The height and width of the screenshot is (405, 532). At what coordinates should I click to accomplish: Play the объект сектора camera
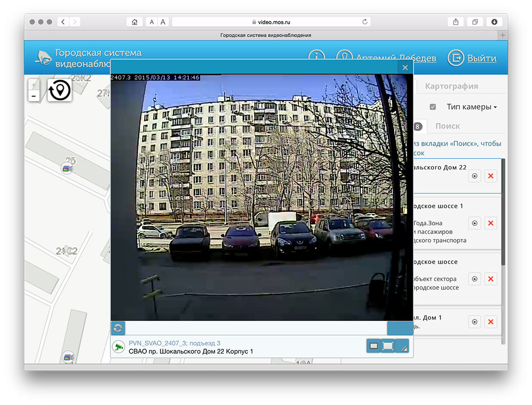pyautogui.click(x=475, y=279)
